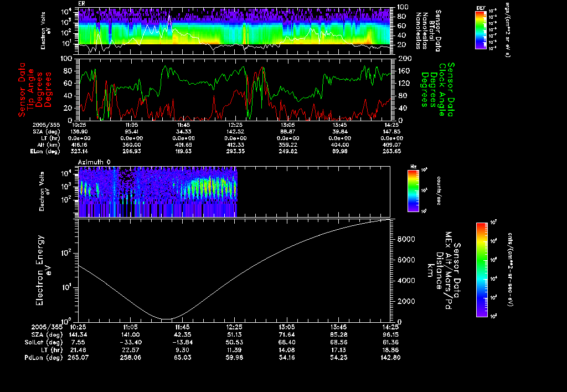Click the SolLat value 61.36
Screen dimensions: 567x392
click(390, 343)
